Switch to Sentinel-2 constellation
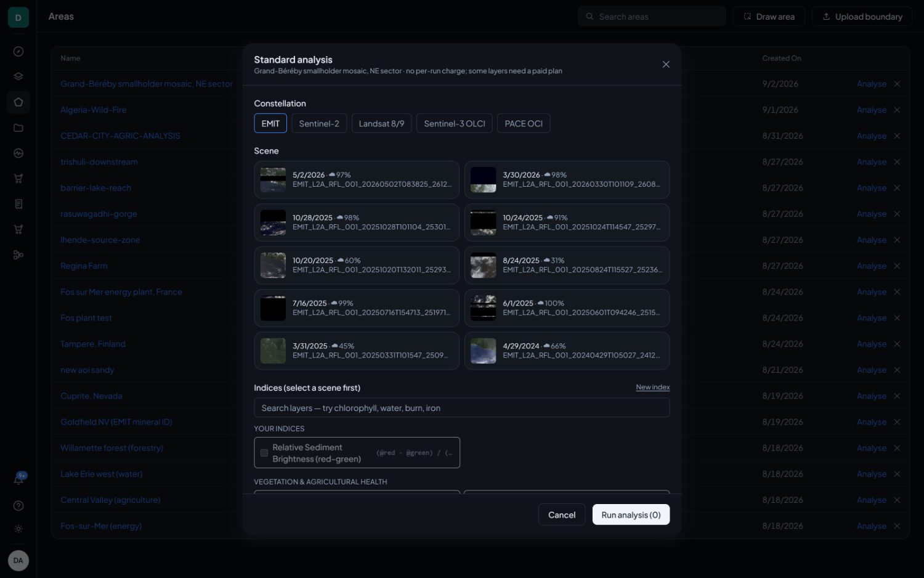 tap(319, 123)
